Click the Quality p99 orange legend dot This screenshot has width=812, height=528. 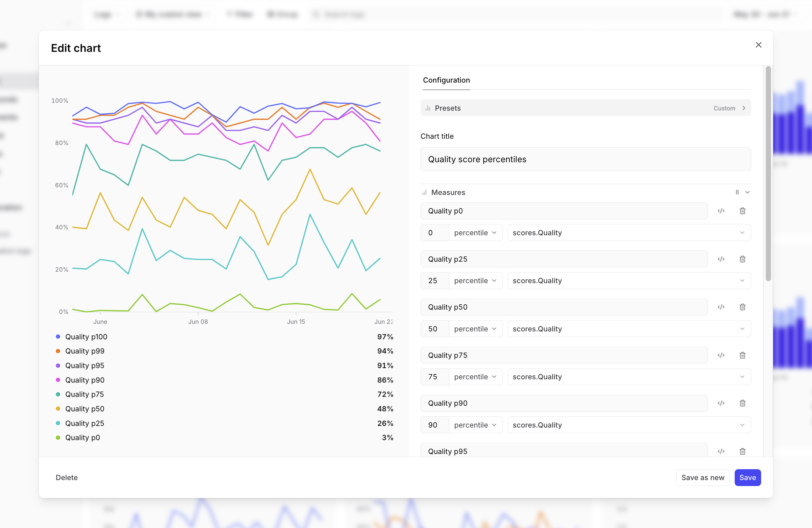tap(58, 351)
